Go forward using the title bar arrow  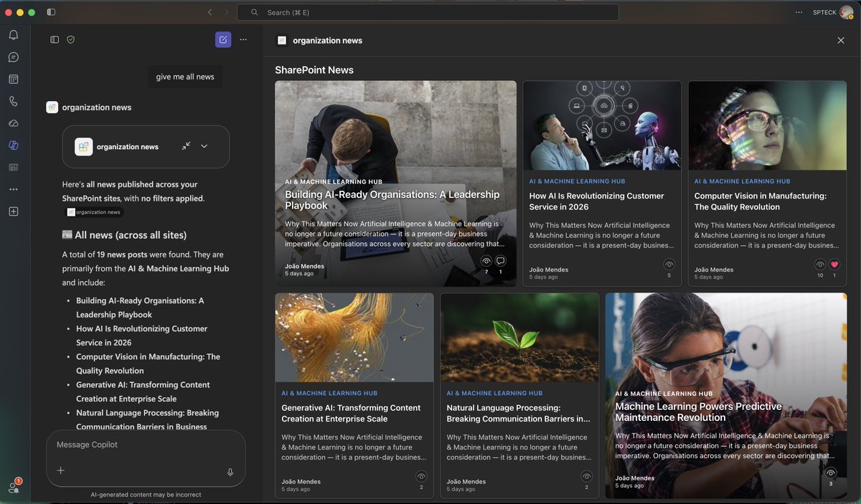pos(226,12)
